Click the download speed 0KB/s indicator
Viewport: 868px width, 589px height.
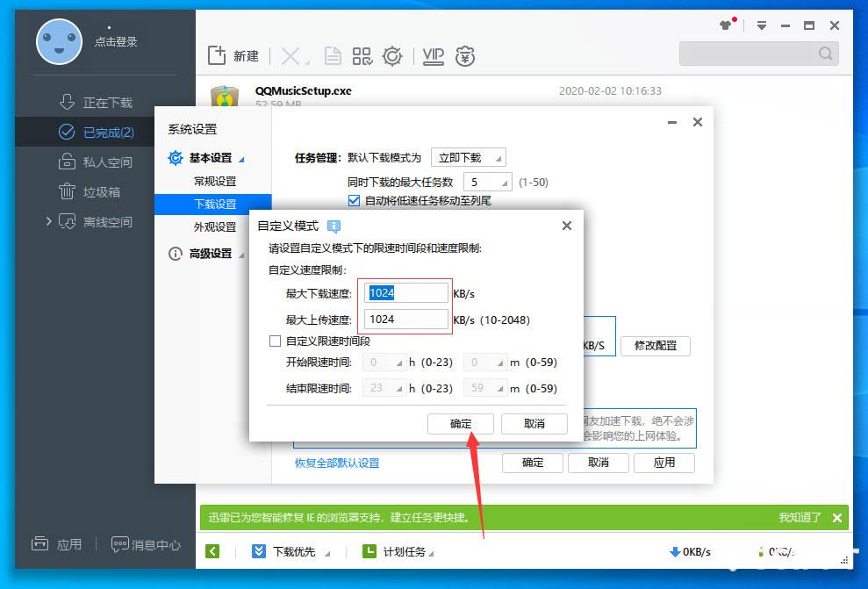690,552
